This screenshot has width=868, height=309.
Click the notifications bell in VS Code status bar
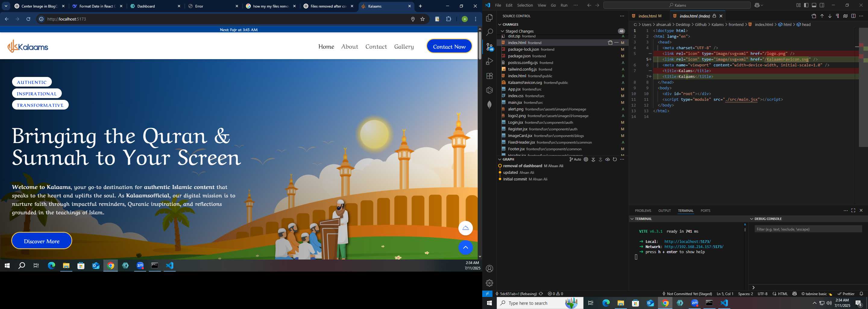[861, 294]
